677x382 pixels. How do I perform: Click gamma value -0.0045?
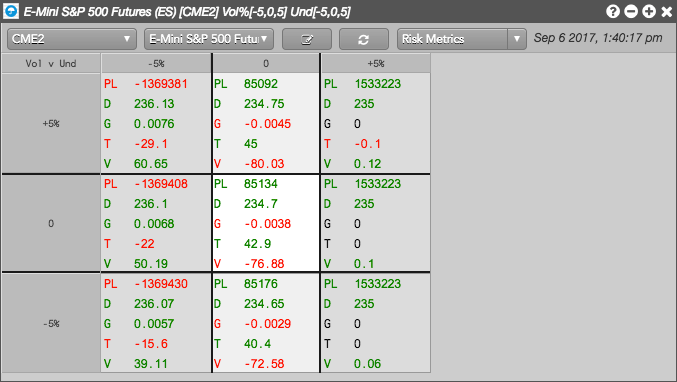(x=268, y=124)
